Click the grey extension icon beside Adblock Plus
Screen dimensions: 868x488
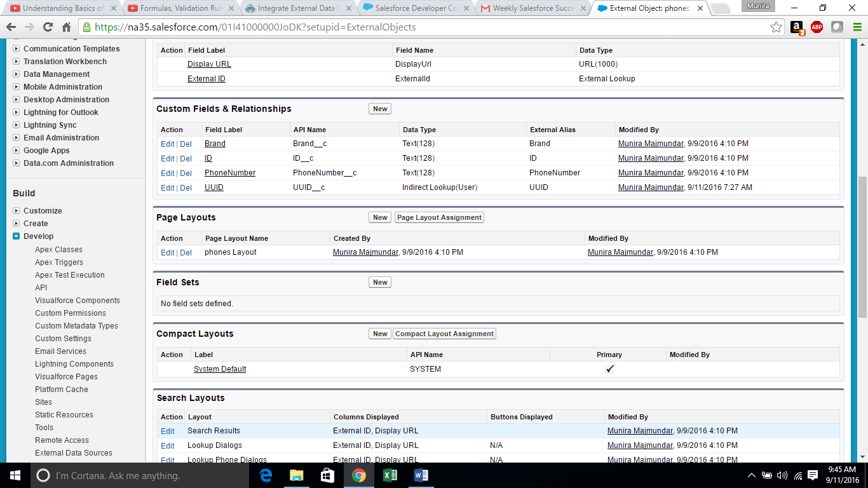[x=837, y=27]
